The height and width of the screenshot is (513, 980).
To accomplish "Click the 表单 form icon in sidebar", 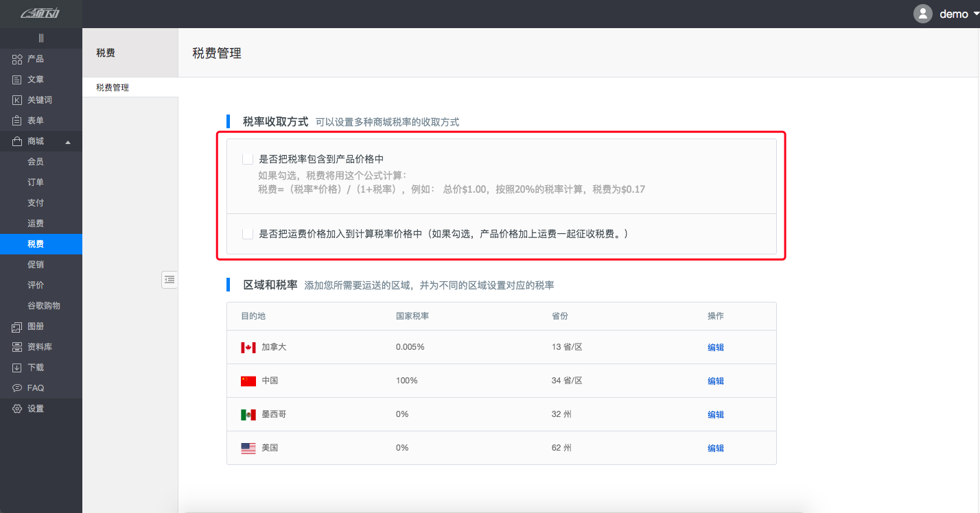I will coord(17,121).
